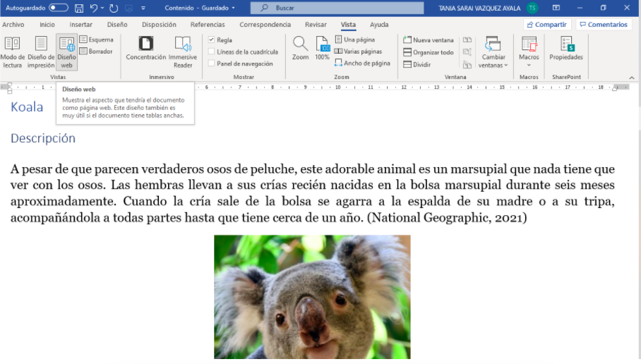Open Cambiar ventanas dropdown
The width and height of the screenshot is (641, 364).
pyautogui.click(x=493, y=52)
